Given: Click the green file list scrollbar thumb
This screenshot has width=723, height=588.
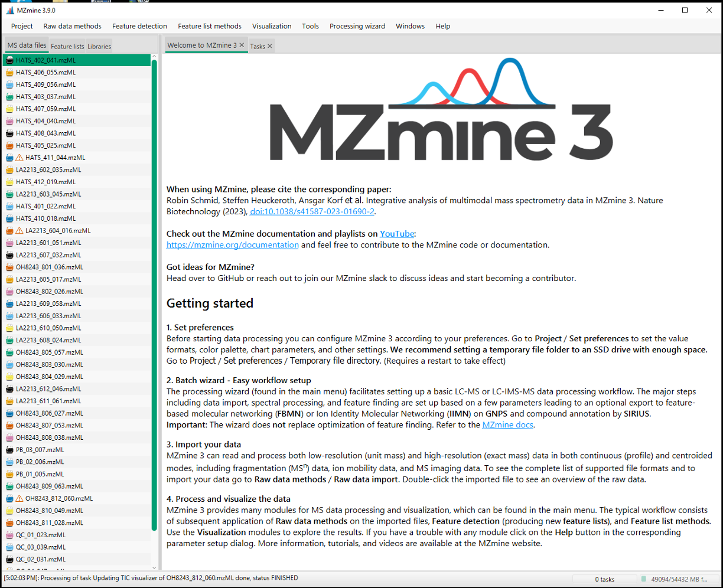Looking at the screenshot, I should point(154,295).
